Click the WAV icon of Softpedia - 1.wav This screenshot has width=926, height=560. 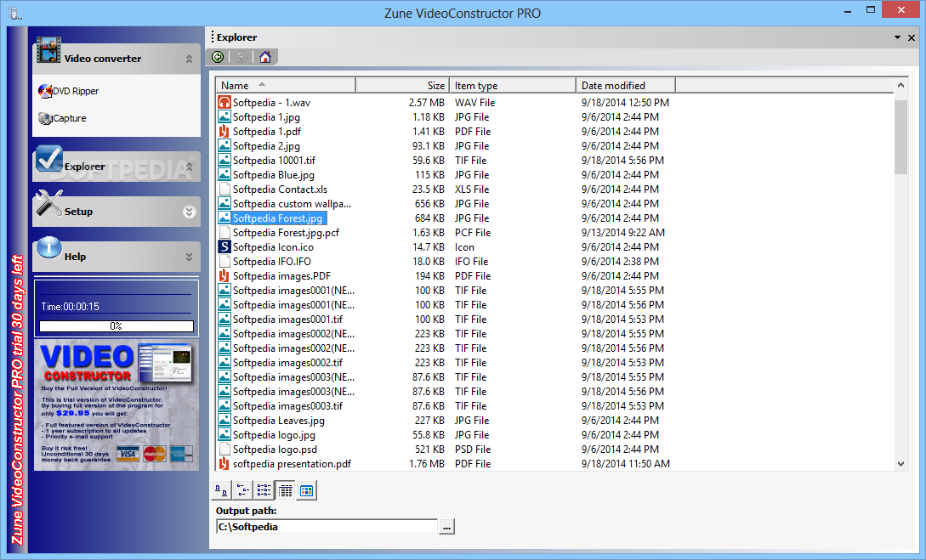point(224,102)
